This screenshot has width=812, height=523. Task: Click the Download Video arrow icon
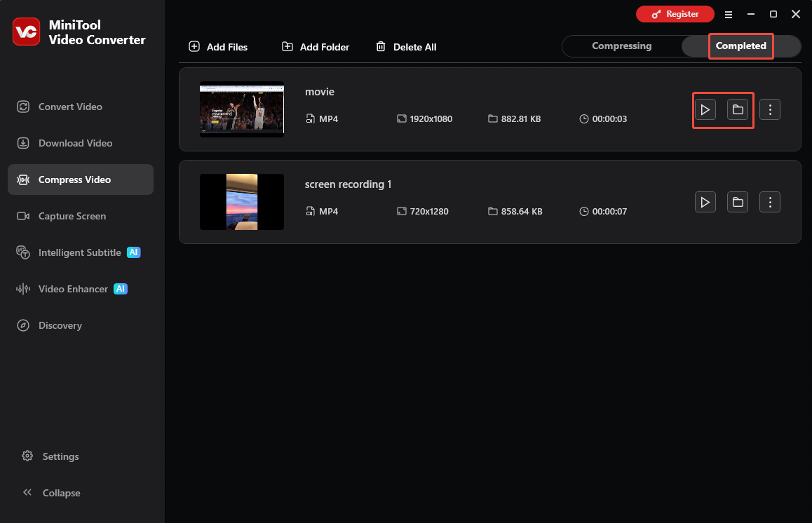coord(22,143)
